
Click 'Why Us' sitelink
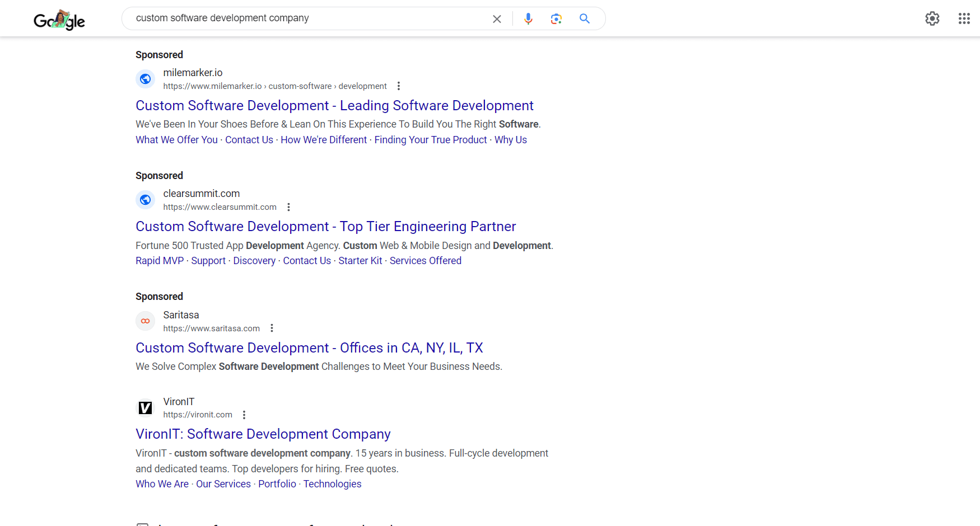pyautogui.click(x=511, y=140)
